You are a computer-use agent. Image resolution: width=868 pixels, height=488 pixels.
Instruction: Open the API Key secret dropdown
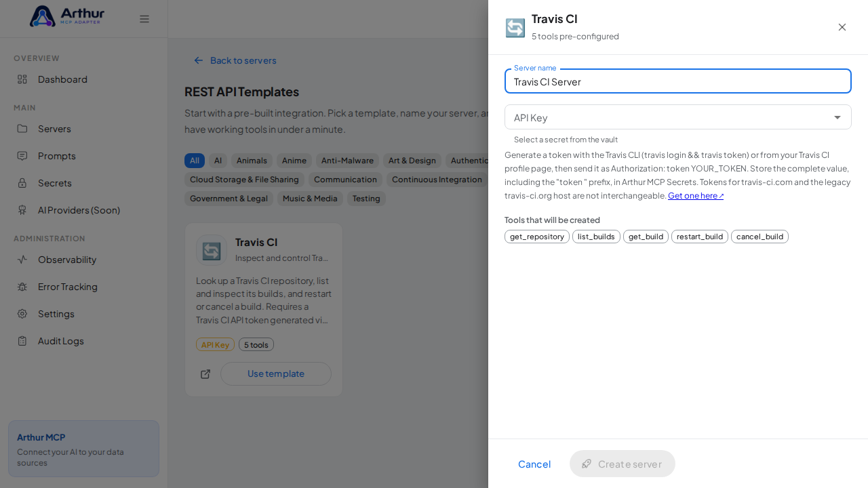(x=678, y=117)
